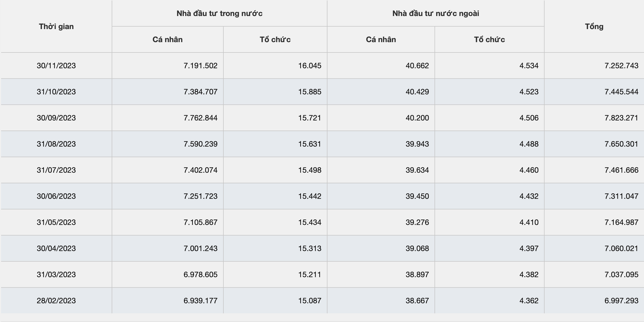Select the cell showing 15.211

[x=309, y=275]
